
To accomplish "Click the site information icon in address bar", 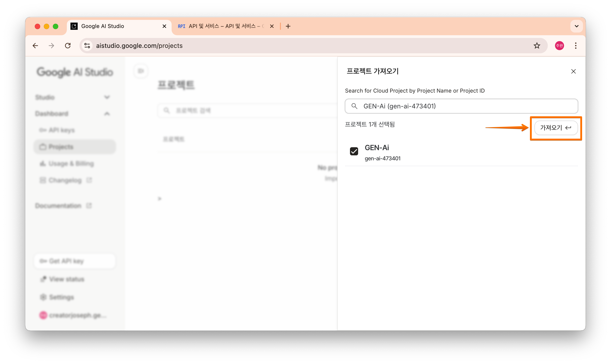I will coord(87,46).
